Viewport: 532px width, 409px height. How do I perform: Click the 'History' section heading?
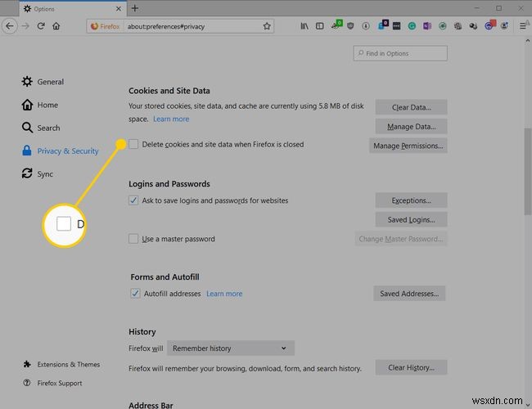142,331
